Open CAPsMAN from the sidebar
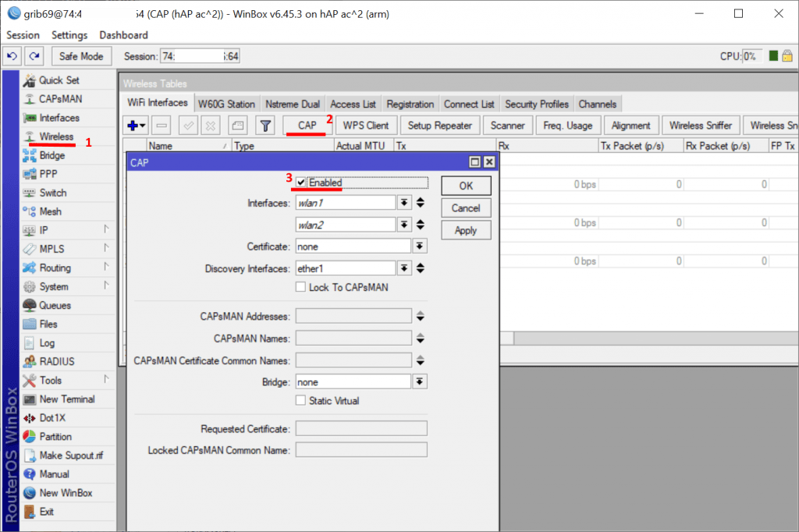This screenshot has width=799, height=532. tap(60, 99)
